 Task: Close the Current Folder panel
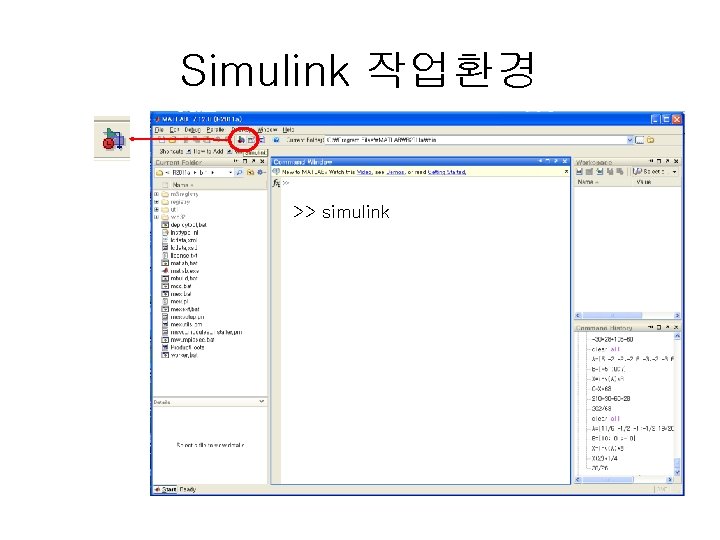(262, 162)
